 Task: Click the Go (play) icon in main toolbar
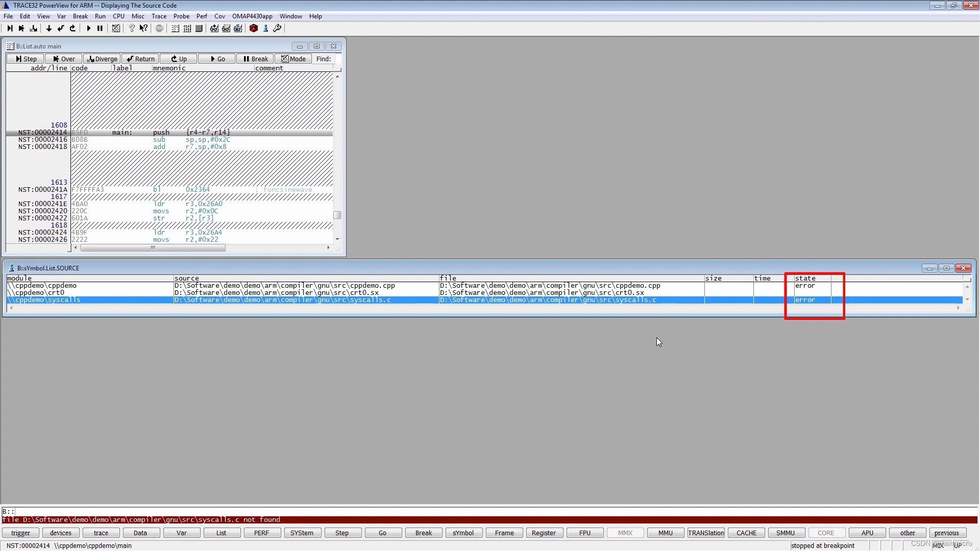coord(89,29)
